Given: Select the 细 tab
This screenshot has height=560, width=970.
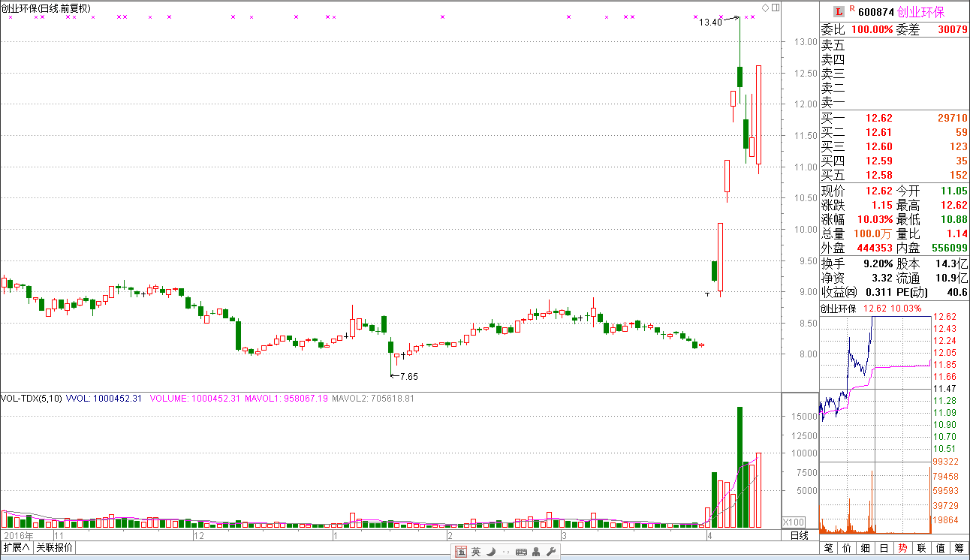Looking at the screenshot, I should 866,548.
